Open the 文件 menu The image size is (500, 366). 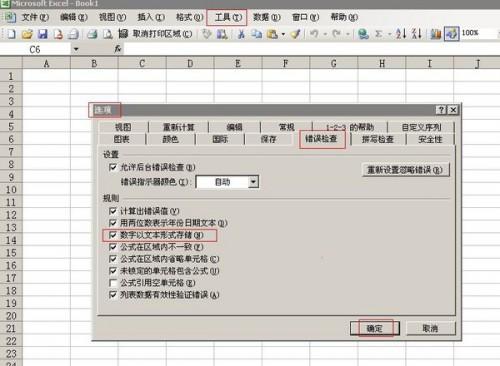[35, 17]
